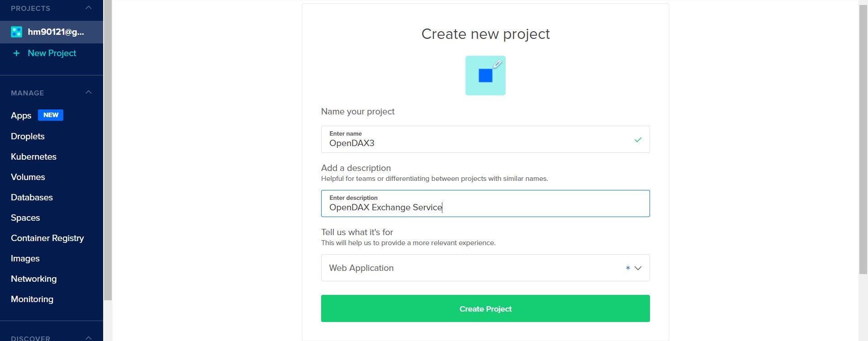Click the hm90121 project avatar icon

click(17, 32)
